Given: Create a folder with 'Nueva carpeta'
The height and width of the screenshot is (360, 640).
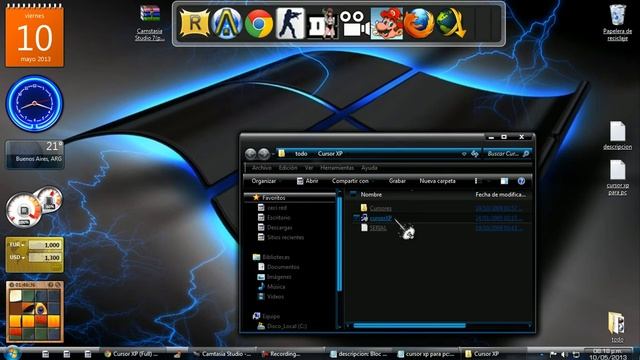Looking at the screenshot, I should (x=438, y=181).
